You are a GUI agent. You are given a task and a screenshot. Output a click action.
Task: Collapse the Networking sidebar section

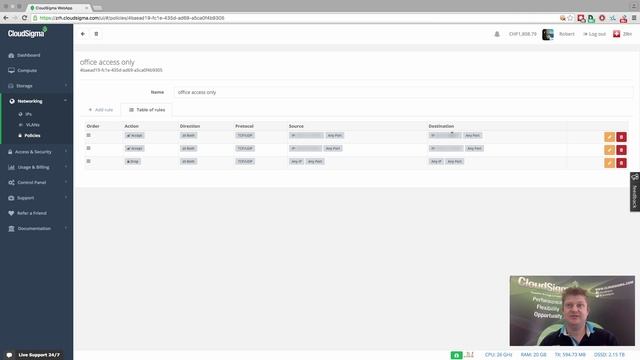pos(30,101)
